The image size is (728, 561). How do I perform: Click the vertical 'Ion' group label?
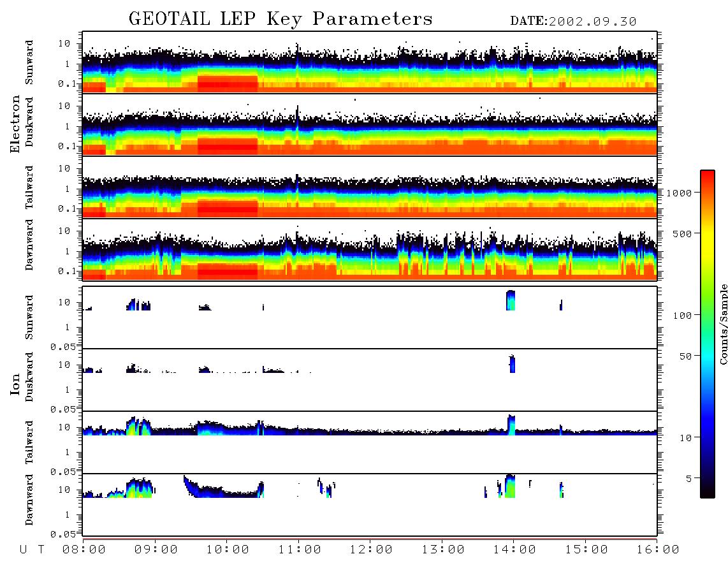pyautogui.click(x=15, y=384)
